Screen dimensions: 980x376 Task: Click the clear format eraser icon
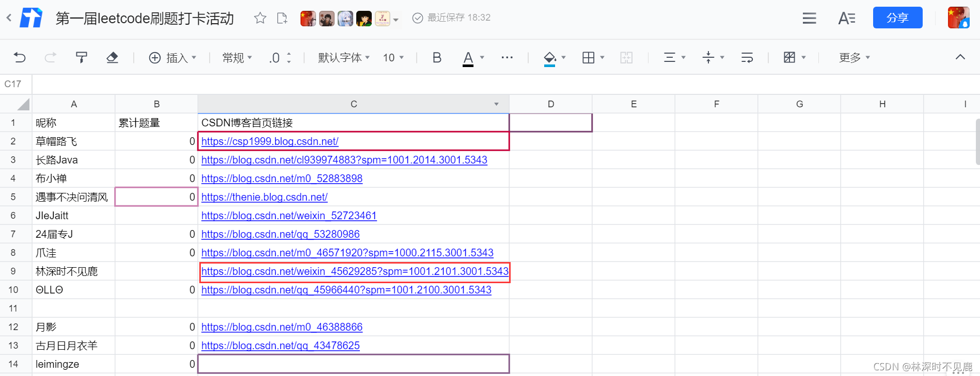[x=112, y=57]
